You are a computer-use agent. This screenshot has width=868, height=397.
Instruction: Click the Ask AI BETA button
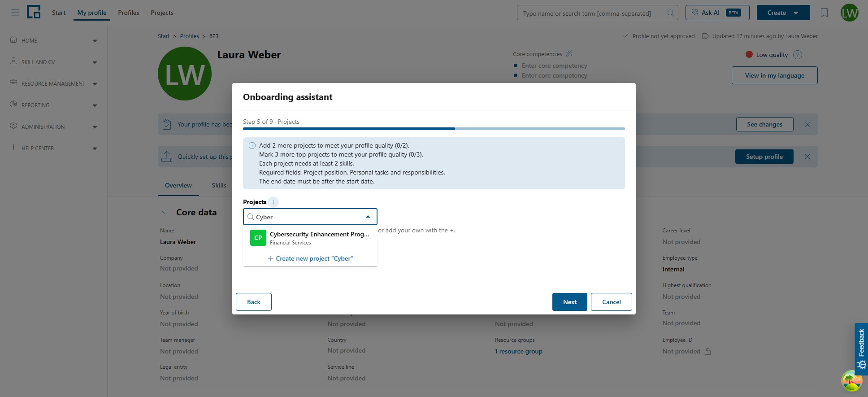[x=717, y=13]
